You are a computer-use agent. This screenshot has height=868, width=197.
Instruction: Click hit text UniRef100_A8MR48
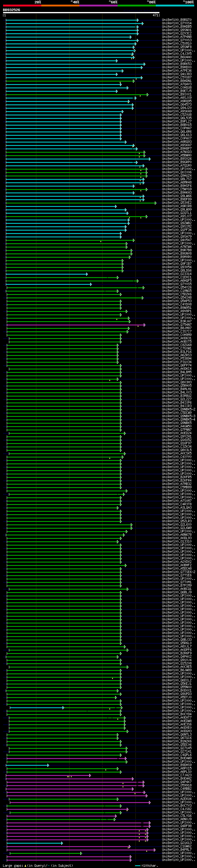[x=177, y=182]
